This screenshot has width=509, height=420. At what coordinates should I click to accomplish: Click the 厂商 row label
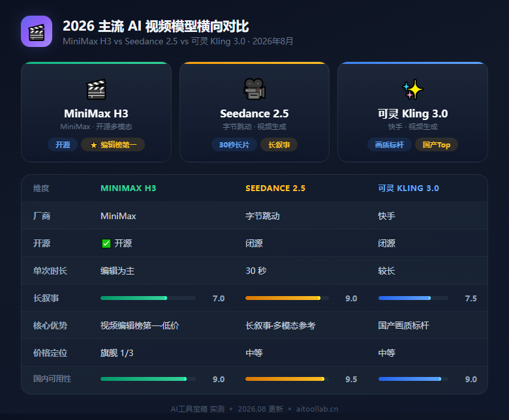click(x=42, y=216)
